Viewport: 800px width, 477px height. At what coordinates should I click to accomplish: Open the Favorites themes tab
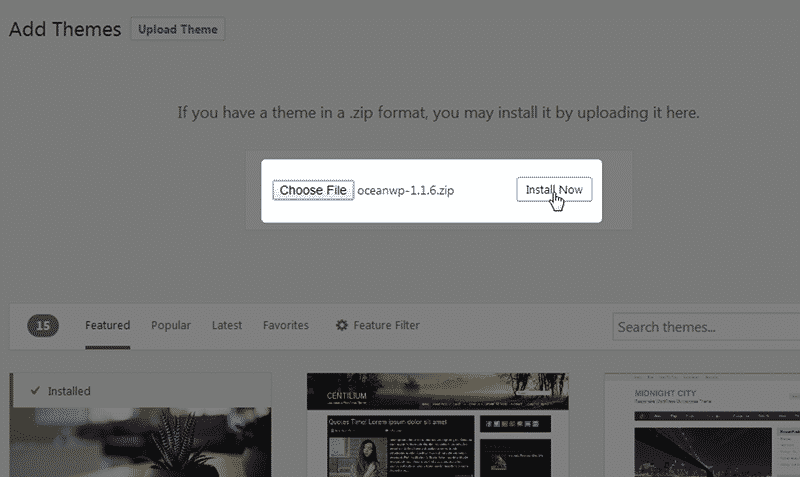click(286, 325)
